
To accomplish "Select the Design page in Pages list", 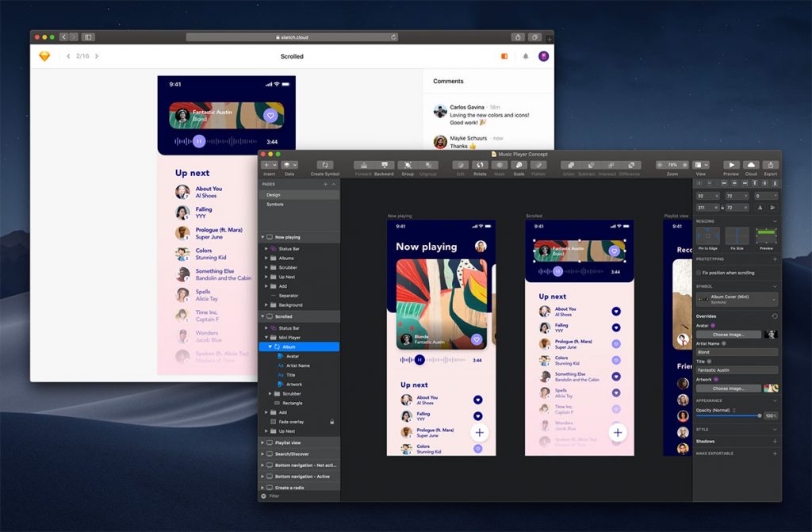I will point(274,194).
